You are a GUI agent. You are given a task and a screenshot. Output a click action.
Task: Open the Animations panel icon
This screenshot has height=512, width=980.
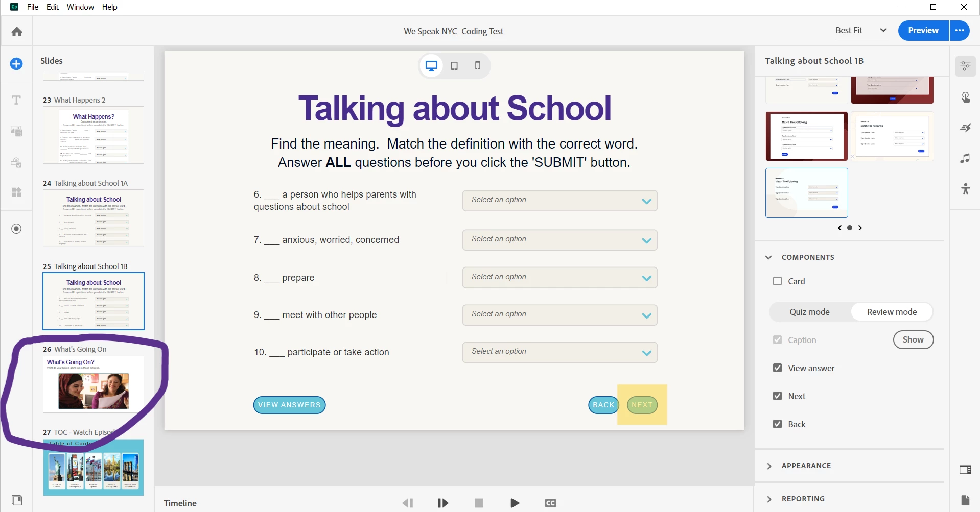(x=965, y=128)
